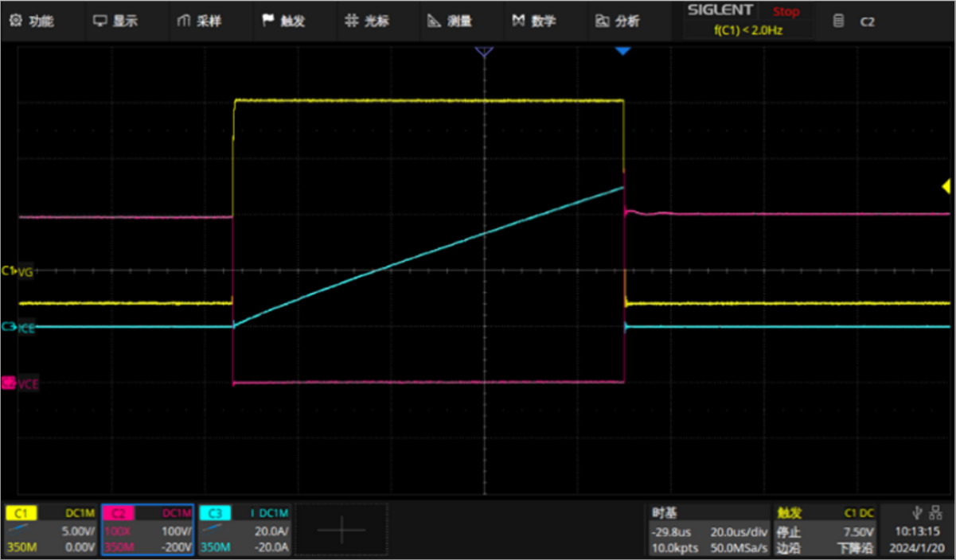The width and height of the screenshot is (956, 560).
Task: Click the blue trigger position marker at top
Action: [623, 52]
